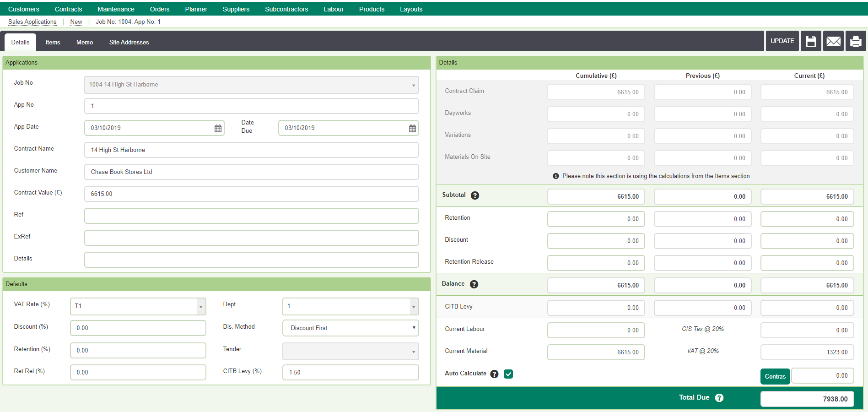
Task: Expand the VAT Rate dropdown set to T1
Action: pos(200,306)
